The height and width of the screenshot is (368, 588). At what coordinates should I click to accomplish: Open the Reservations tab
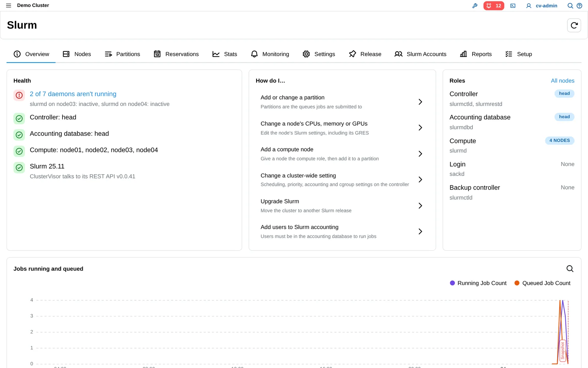176,54
